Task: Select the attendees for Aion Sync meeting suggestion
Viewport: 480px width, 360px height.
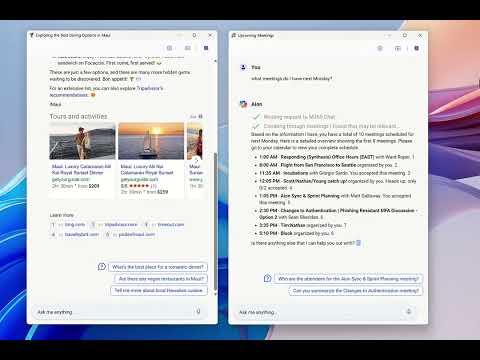Action: pyautogui.click(x=348, y=279)
